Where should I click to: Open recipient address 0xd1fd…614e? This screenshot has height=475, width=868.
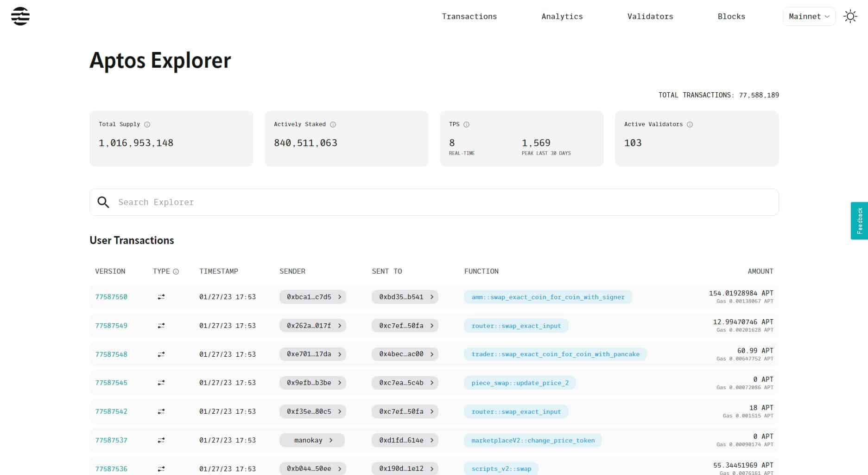click(405, 440)
